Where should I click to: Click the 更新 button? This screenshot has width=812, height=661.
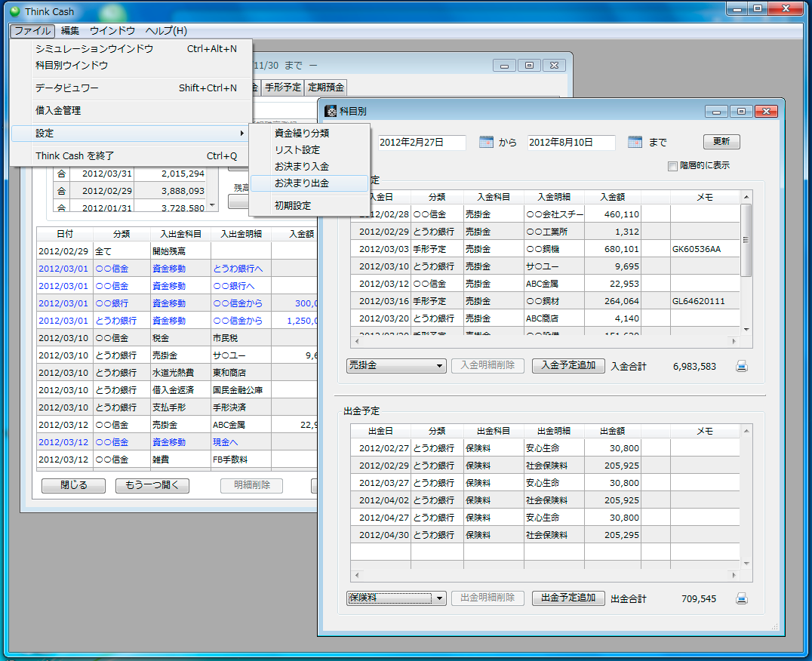tap(721, 142)
